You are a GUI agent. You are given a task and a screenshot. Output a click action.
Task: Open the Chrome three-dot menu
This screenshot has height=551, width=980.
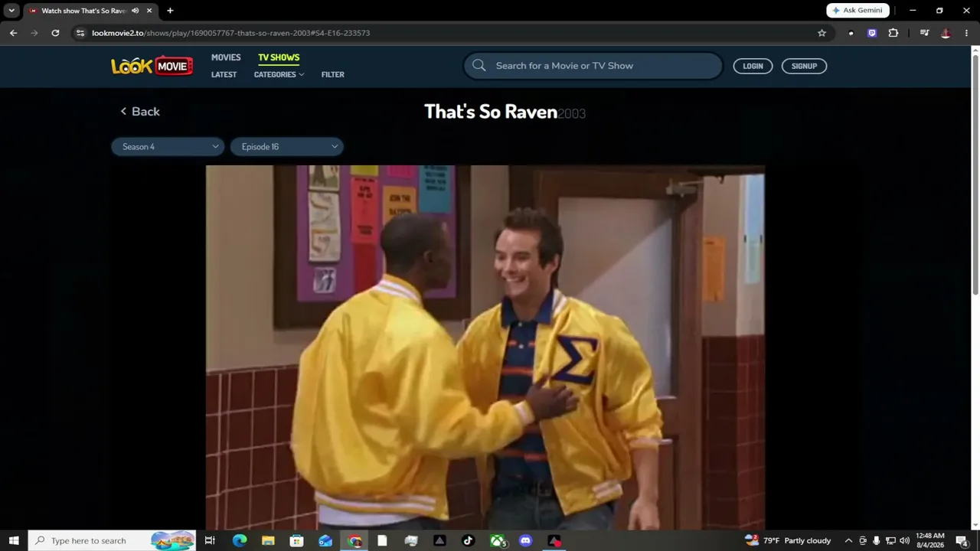pyautogui.click(x=966, y=33)
